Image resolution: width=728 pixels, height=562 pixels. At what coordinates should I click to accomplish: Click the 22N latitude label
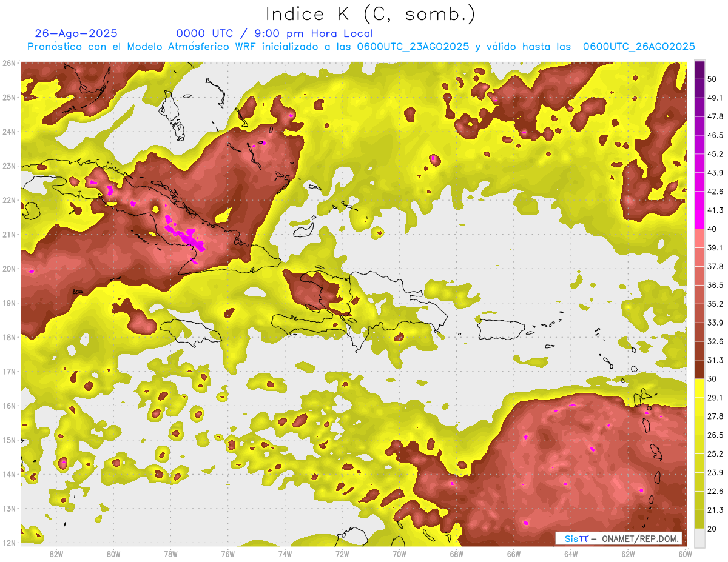click(8, 200)
